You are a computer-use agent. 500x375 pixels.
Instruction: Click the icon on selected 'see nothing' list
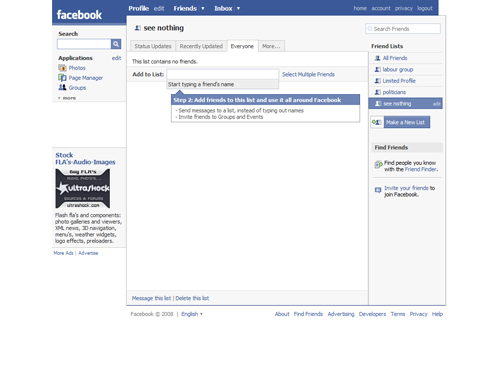point(378,104)
